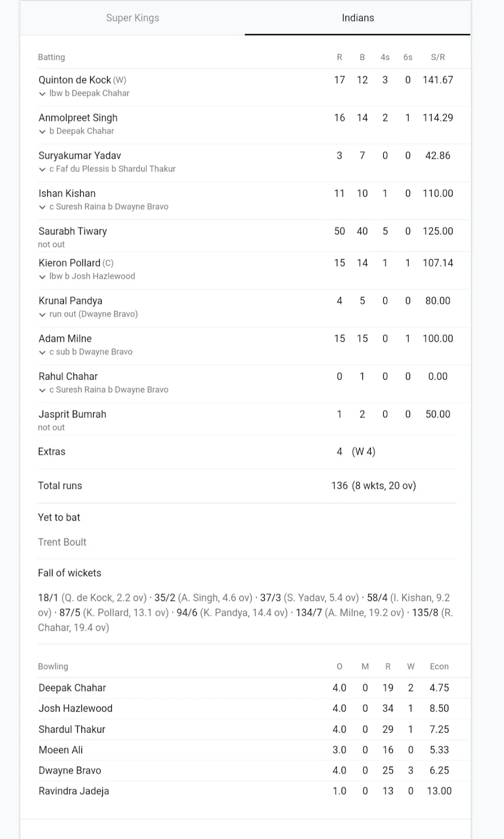Image resolution: width=504 pixels, height=839 pixels.
Task: Open Jasprit Bumrah's player name
Action: pos(72,414)
